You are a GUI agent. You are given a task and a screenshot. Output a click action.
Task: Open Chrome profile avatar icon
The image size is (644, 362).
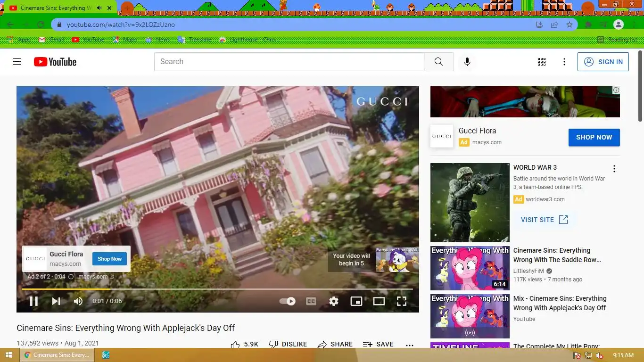(x=619, y=25)
